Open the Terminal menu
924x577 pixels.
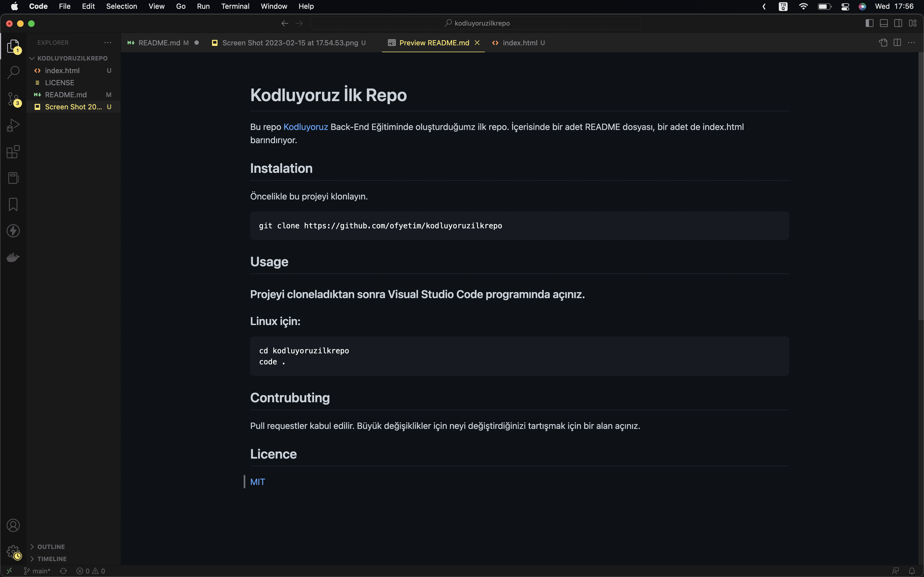[235, 6]
